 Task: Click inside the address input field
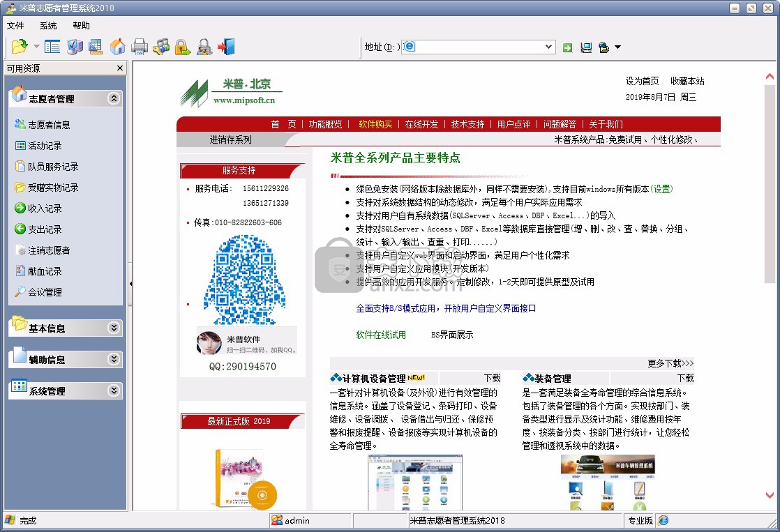(x=479, y=47)
